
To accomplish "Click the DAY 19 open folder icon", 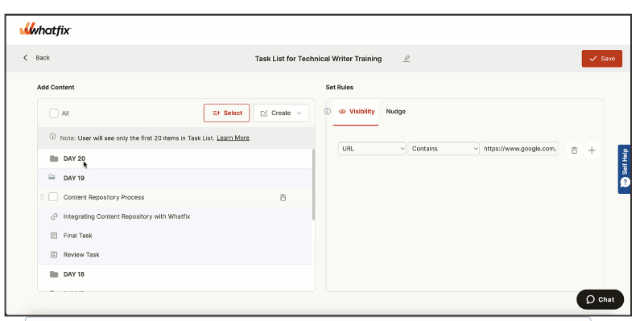I will point(52,177).
